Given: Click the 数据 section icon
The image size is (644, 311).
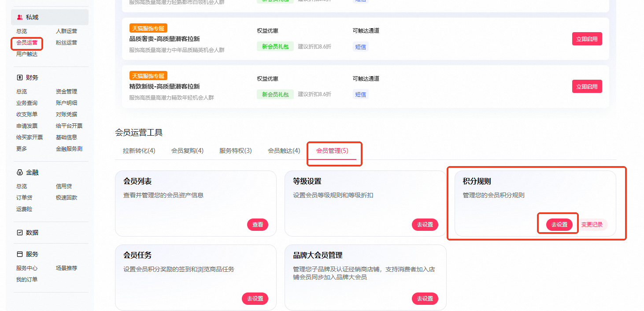Looking at the screenshot, I should click(x=20, y=233).
